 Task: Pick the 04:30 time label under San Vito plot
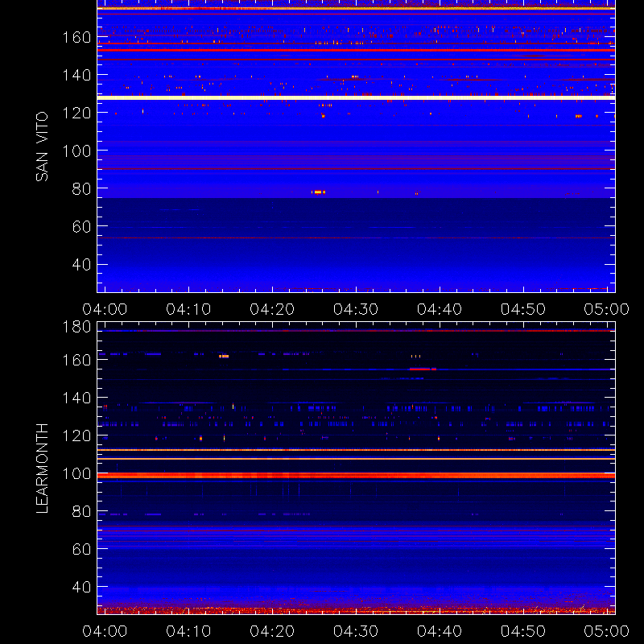356,309
